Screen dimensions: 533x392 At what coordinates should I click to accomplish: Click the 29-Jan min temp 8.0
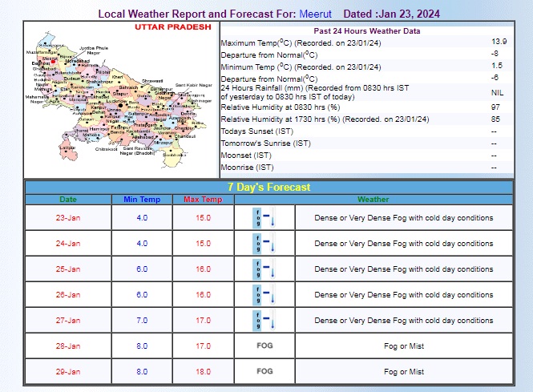[142, 372]
